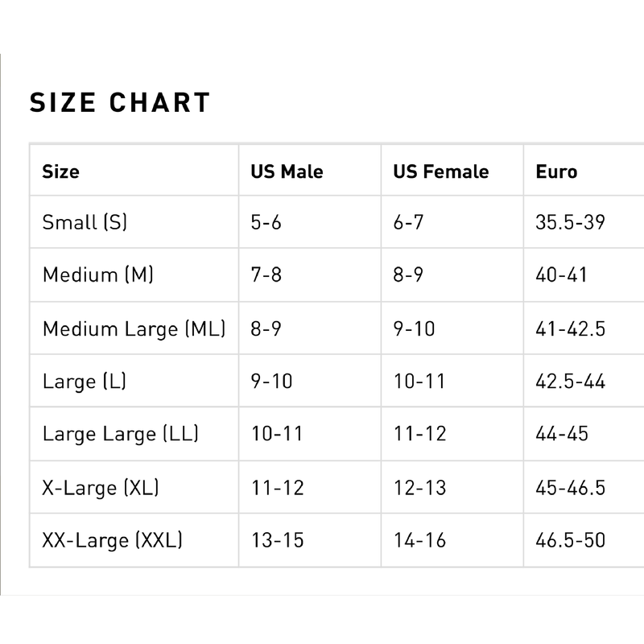Viewport: 644px width, 644px height.
Task: Click the XX-Large (XXL) row label
Action: point(112,540)
